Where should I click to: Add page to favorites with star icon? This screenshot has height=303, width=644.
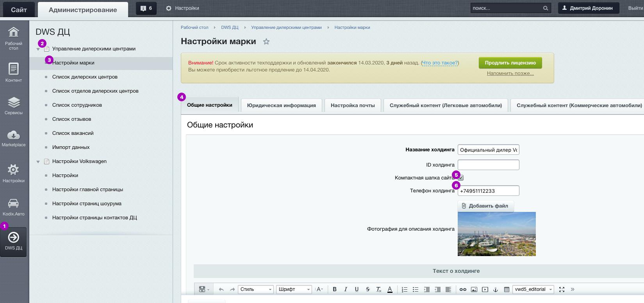pos(266,41)
